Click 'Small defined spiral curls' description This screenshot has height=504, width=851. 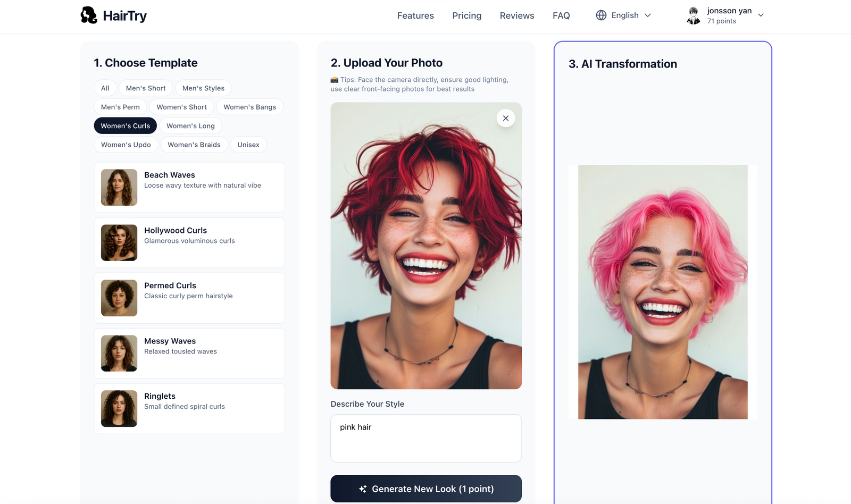click(x=185, y=407)
